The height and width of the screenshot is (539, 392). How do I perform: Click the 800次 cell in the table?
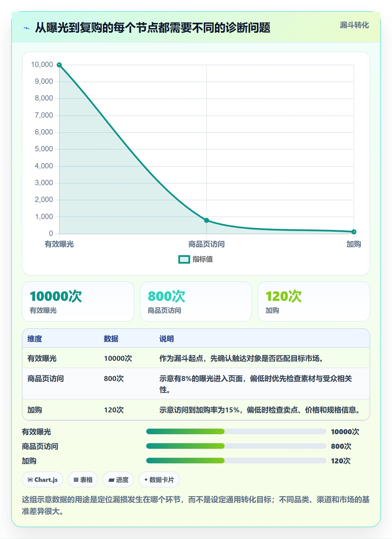[114, 379]
